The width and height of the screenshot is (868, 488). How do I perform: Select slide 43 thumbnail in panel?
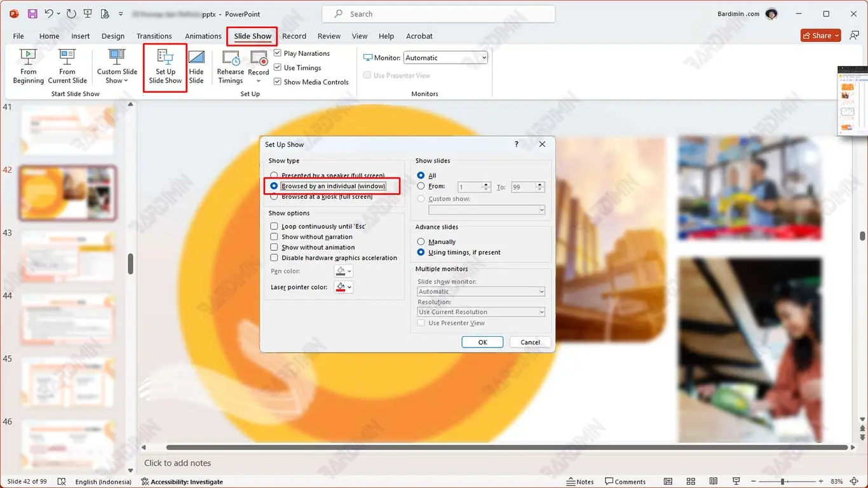click(67, 255)
